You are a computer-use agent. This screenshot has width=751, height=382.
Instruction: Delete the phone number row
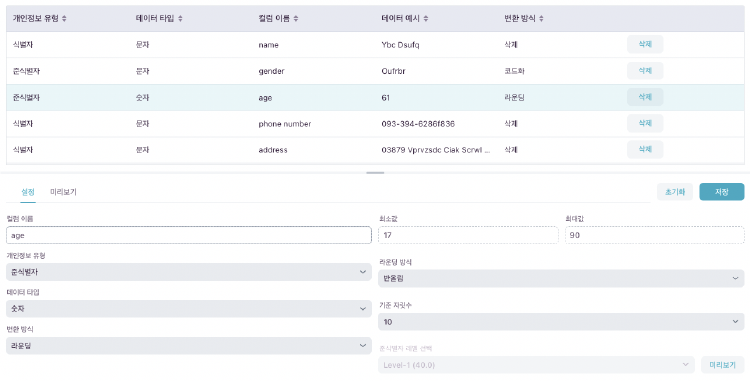[645, 123]
